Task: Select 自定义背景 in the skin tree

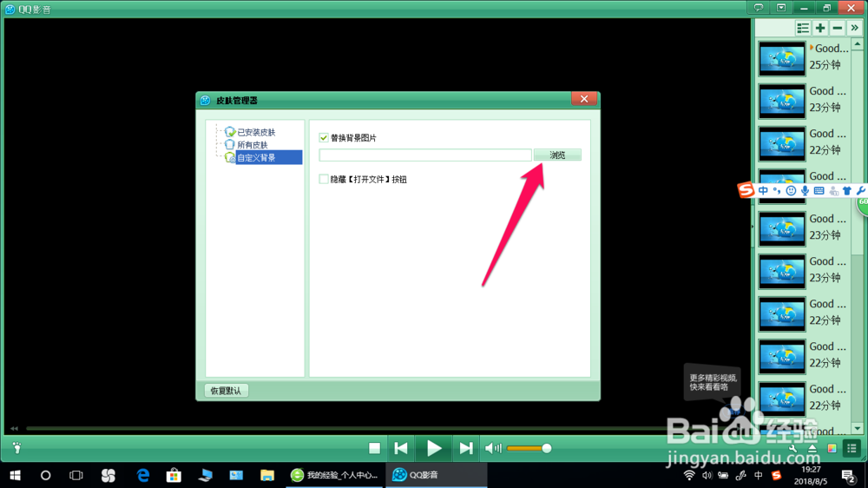Action: coord(268,157)
